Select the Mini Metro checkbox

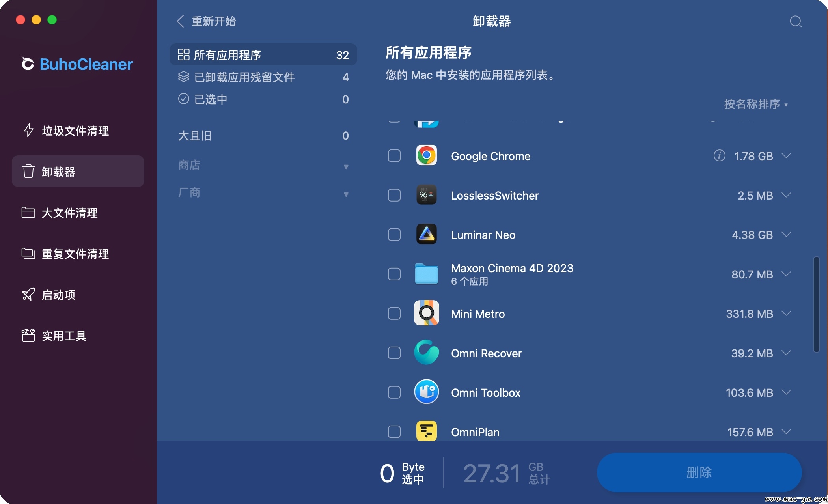click(x=394, y=314)
